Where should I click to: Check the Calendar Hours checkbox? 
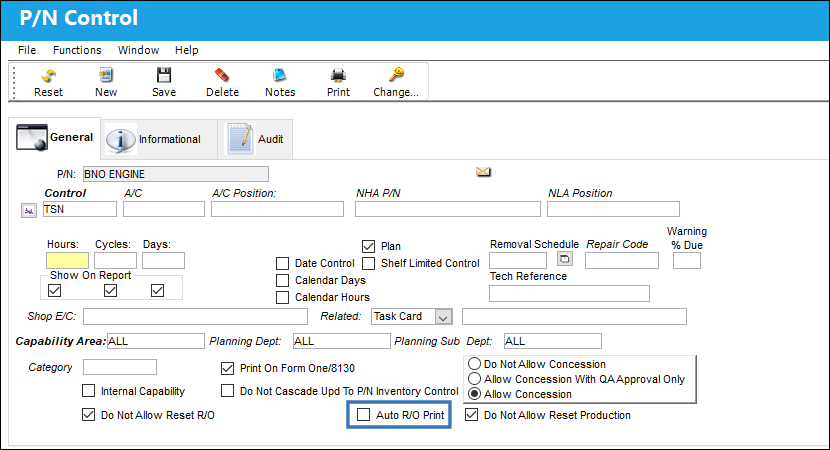point(283,297)
